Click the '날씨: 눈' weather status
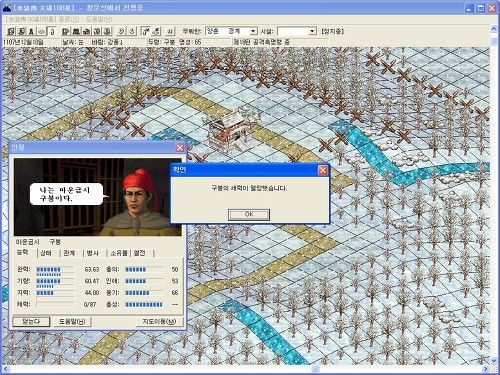 pos(73,42)
